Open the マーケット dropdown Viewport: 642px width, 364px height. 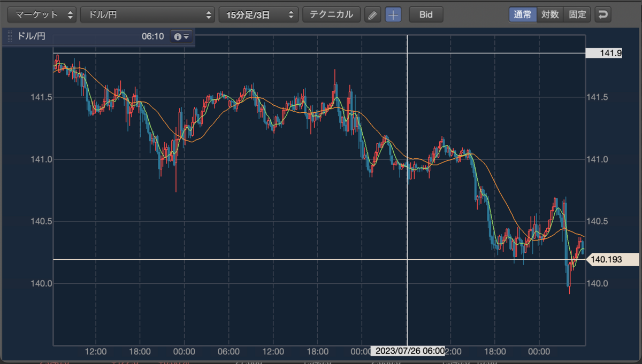pos(43,14)
